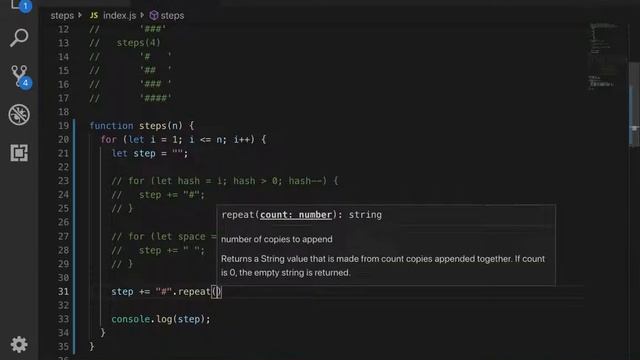Image resolution: width=640 pixels, height=360 pixels.
Task: Open the Search panel icon
Action: pyautogui.click(x=19, y=38)
